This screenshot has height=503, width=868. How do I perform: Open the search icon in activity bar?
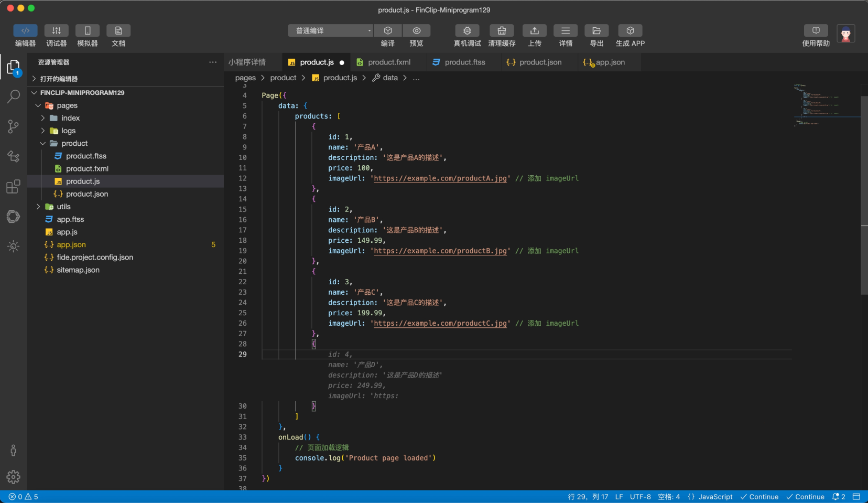click(x=14, y=97)
